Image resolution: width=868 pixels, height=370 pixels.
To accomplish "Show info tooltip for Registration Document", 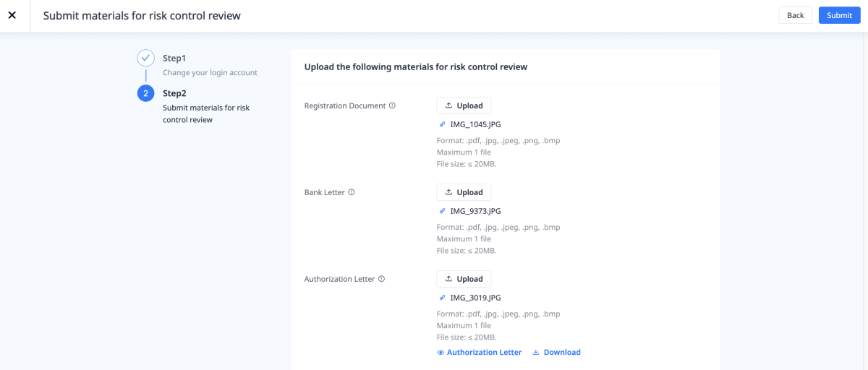I will (393, 106).
